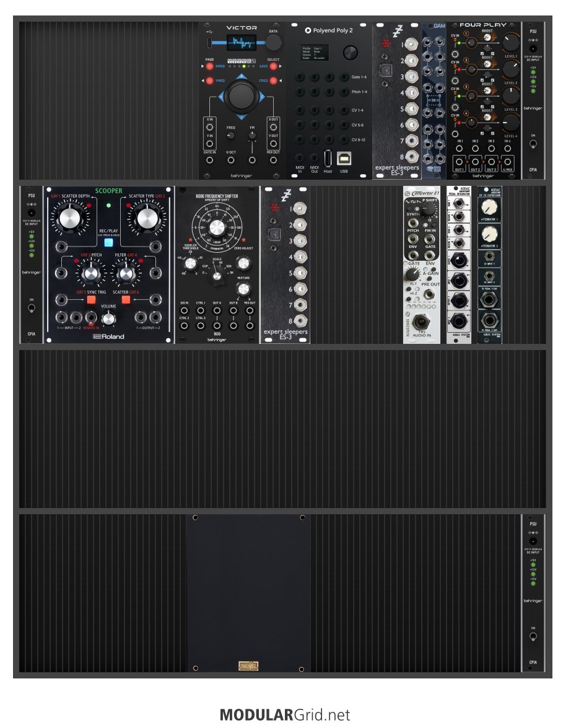Adjust the Bode MIXTURE knob
This screenshot has height=728, width=571.
tap(243, 289)
